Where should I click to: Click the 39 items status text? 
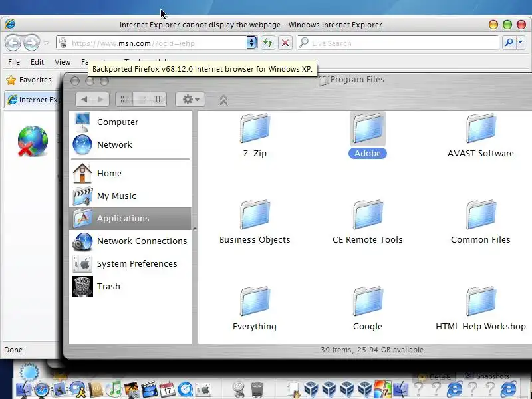(x=372, y=350)
